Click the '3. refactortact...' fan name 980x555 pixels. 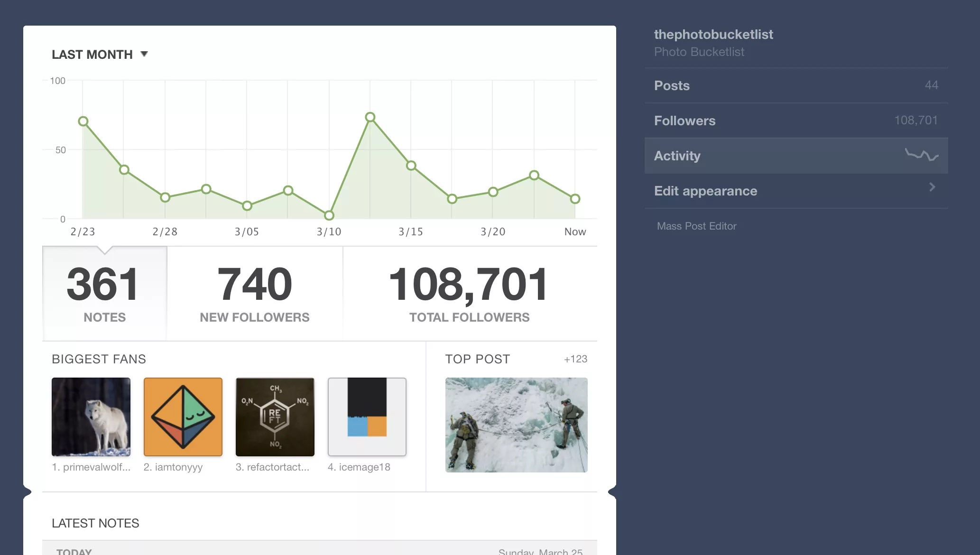[272, 467]
